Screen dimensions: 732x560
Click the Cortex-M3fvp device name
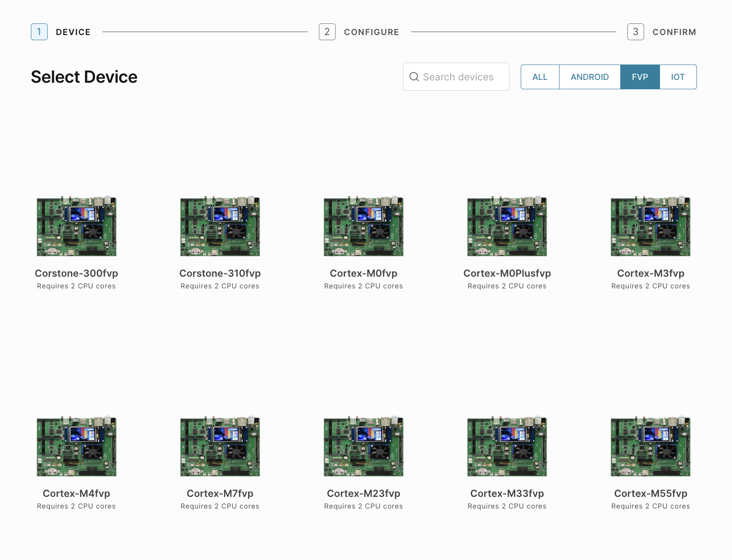tap(651, 273)
